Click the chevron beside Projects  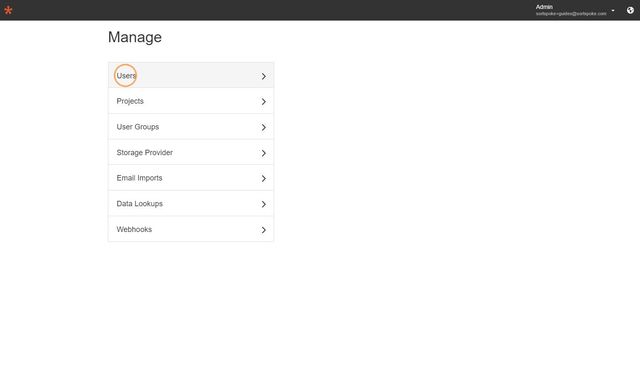tap(264, 102)
